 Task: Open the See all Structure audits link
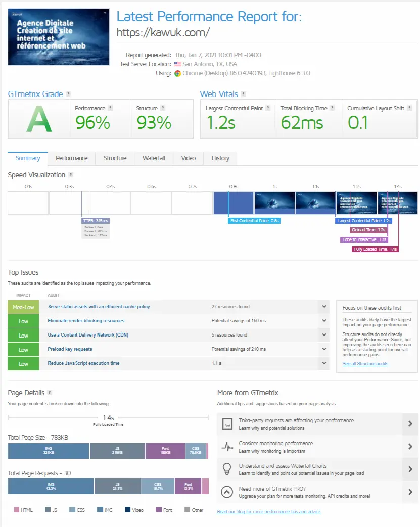(365, 364)
